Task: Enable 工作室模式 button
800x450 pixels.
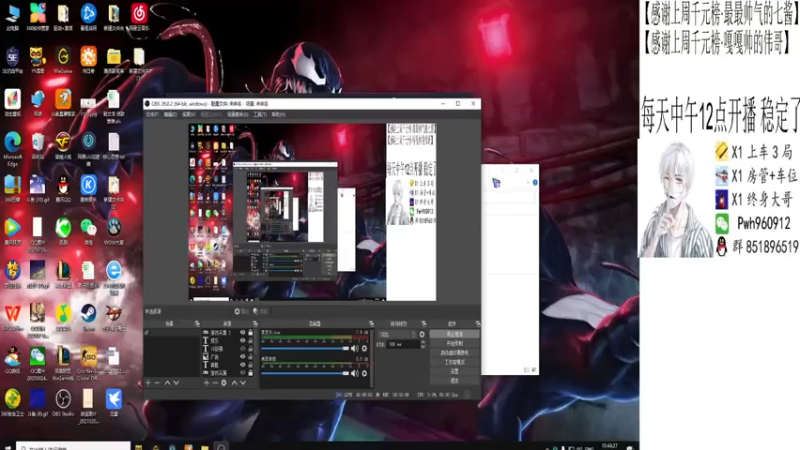Action: [x=454, y=362]
